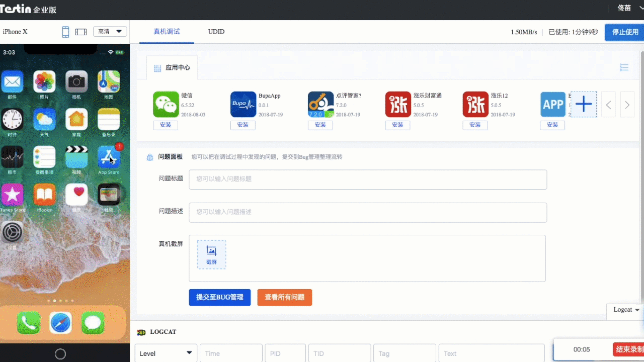644x362 pixels.
Task: Show next apps with right arrow
Action: coord(627,105)
